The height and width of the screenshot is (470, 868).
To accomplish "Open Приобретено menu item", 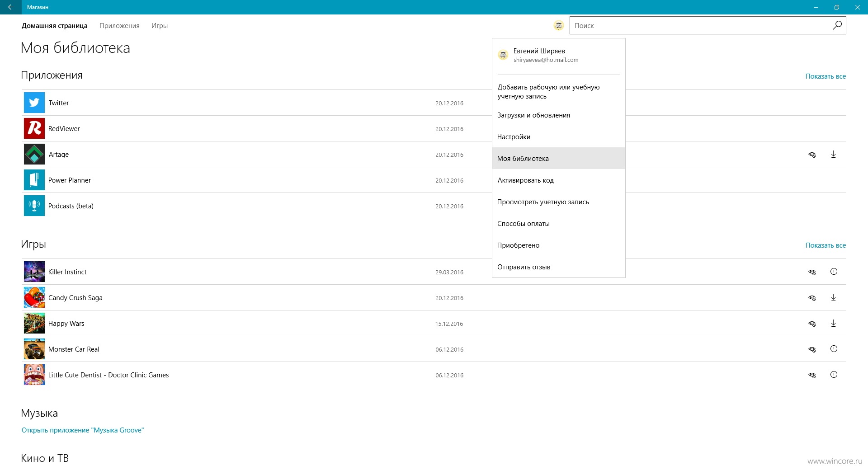I will 559,245.
